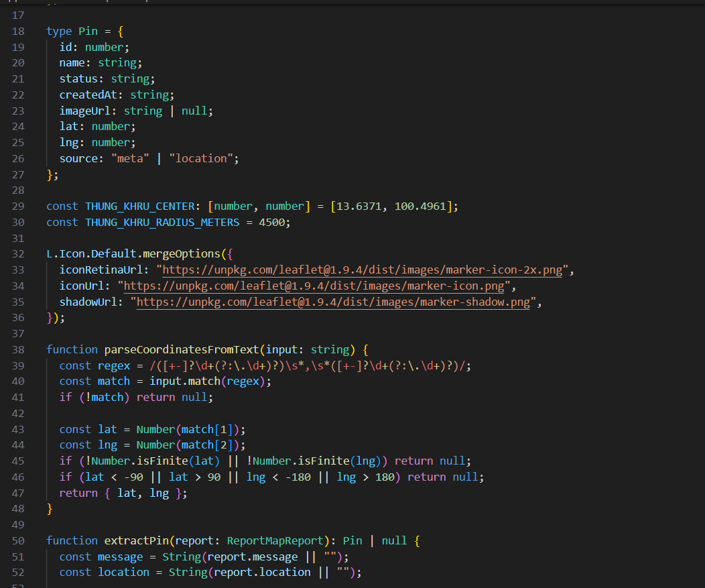Click 'ReportMapReport' type annotation

pos(275,541)
